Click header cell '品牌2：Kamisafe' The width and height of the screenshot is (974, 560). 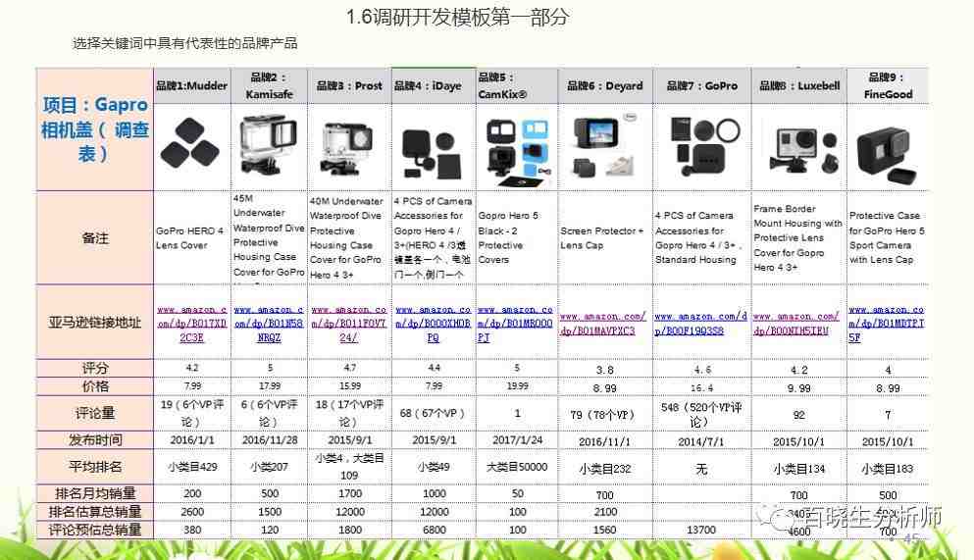coord(269,85)
